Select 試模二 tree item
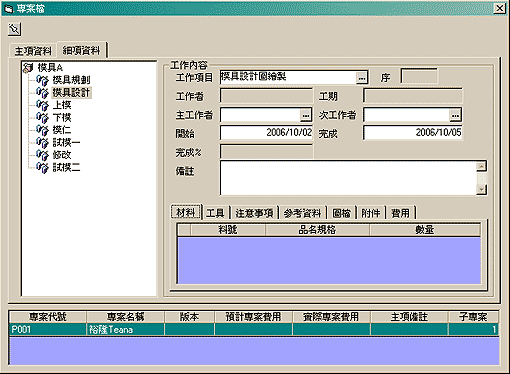Image resolution: width=510 pixels, height=374 pixels. click(x=66, y=167)
